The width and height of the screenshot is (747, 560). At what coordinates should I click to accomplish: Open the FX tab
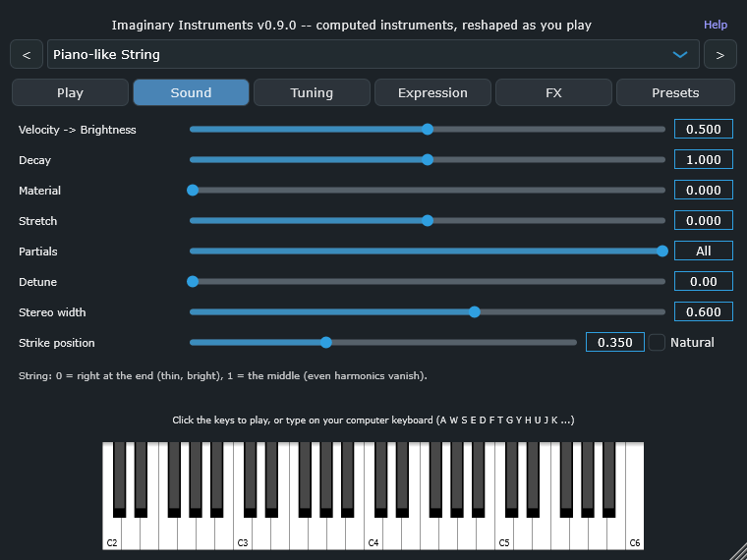(553, 92)
